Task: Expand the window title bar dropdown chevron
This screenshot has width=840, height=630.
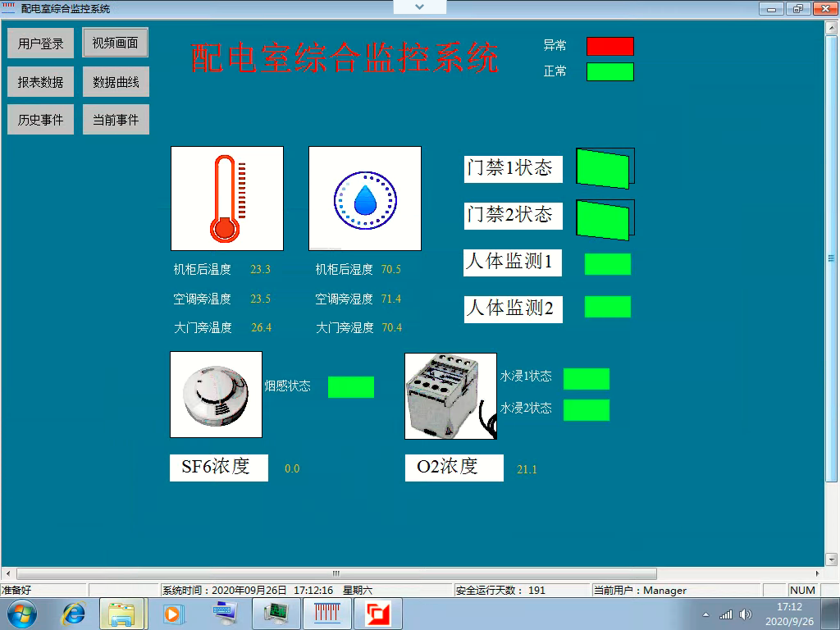Action: tap(419, 7)
